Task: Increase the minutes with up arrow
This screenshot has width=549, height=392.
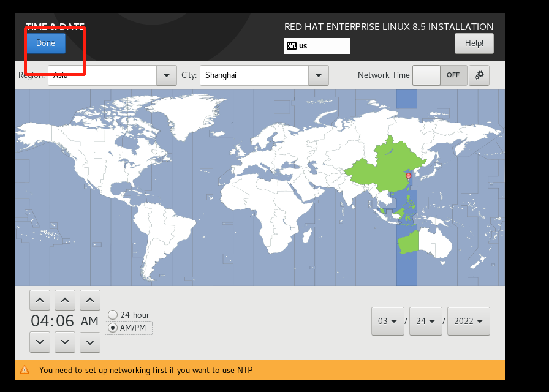Action: 65,300
